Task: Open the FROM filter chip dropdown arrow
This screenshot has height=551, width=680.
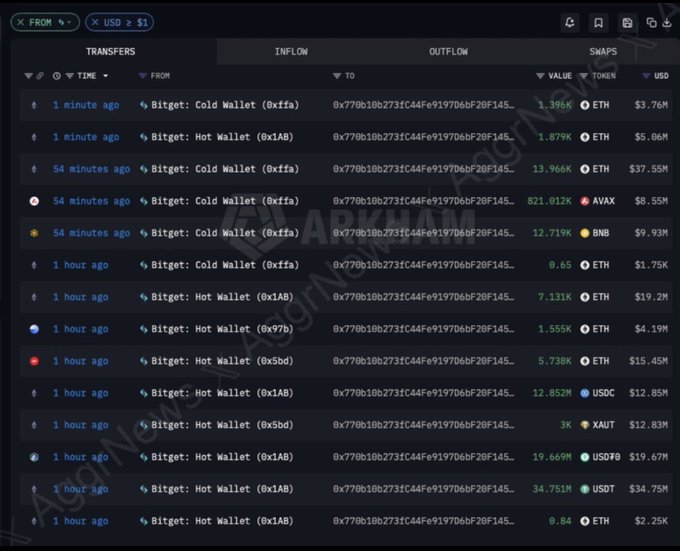Action: tap(69, 23)
